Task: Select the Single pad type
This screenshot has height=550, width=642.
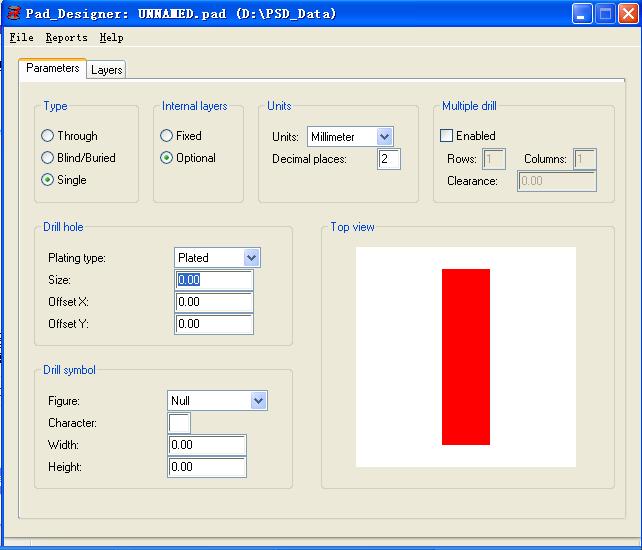Action: [64, 180]
